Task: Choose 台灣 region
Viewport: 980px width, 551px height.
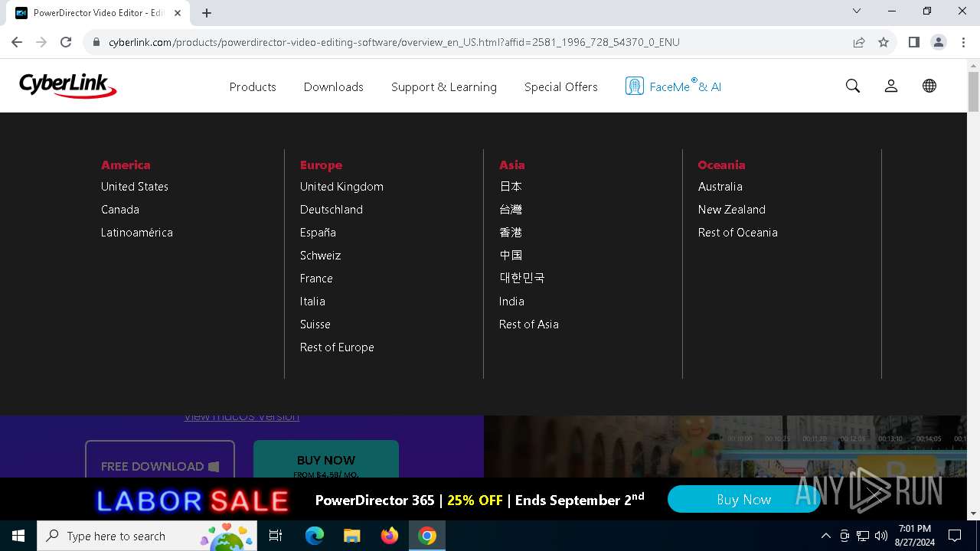Action: 511,209
